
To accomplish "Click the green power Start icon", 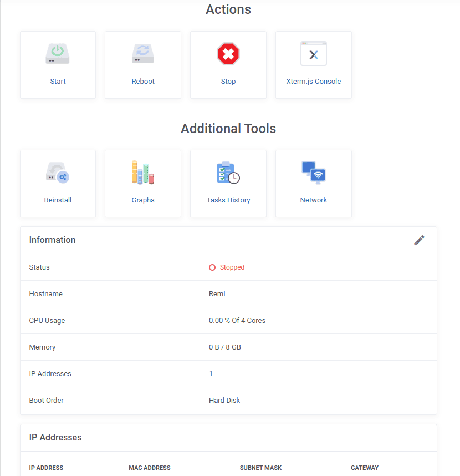I will (58, 54).
